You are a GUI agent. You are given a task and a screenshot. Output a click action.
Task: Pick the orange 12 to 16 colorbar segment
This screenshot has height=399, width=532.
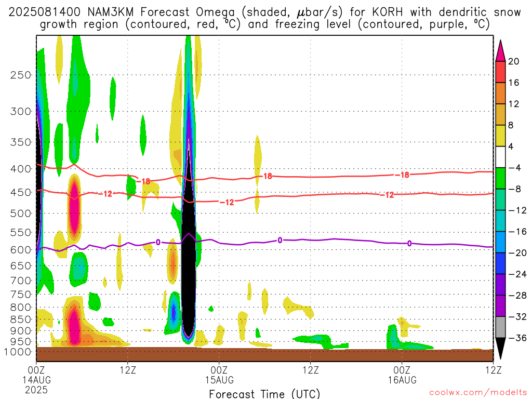point(500,94)
